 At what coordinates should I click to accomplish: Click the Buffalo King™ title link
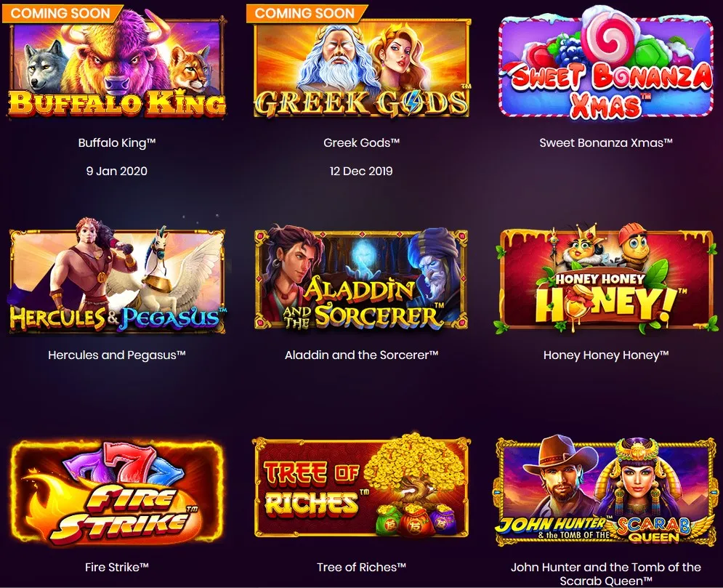click(117, 142)
